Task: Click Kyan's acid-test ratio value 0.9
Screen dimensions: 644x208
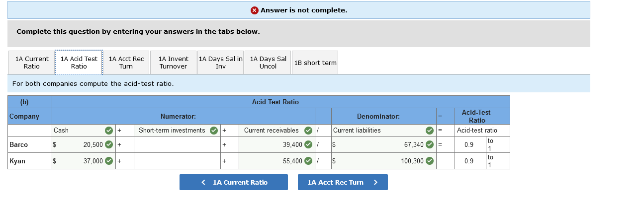Action: point(470,161)
